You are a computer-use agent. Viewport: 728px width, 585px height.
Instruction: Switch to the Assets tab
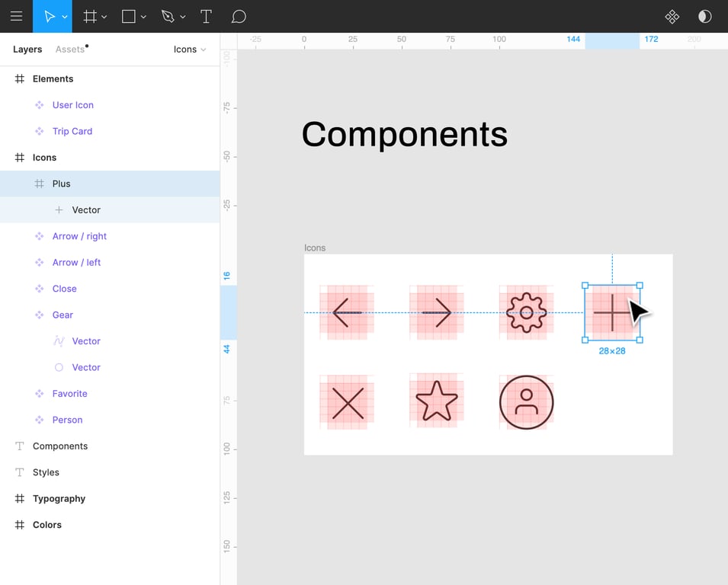(70, 50)
